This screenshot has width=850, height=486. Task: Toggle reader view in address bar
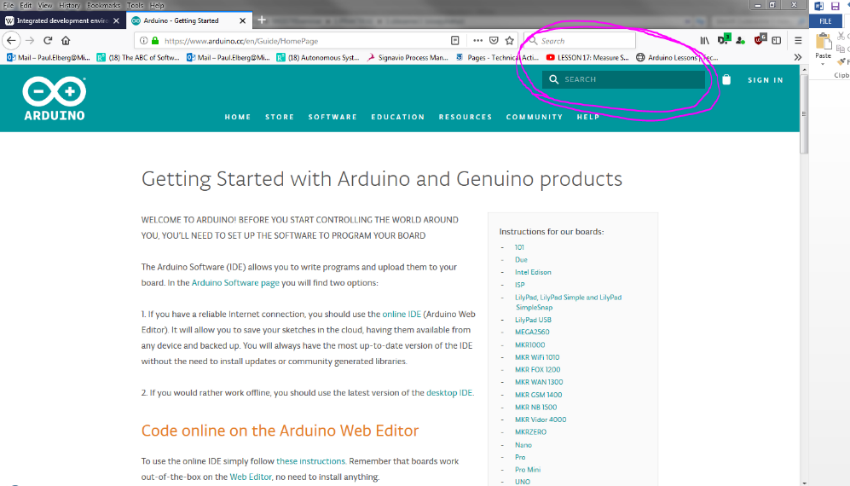tap(455, 41)
